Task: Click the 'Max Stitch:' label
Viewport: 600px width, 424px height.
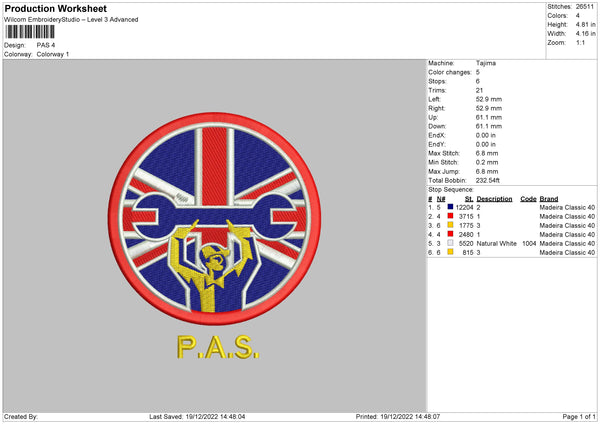Action: point(444,153)
